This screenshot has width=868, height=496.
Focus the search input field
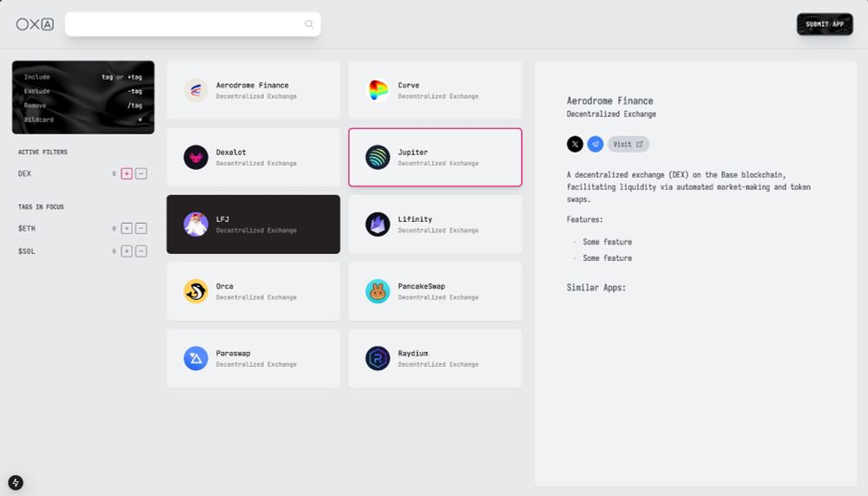point(193,24)
